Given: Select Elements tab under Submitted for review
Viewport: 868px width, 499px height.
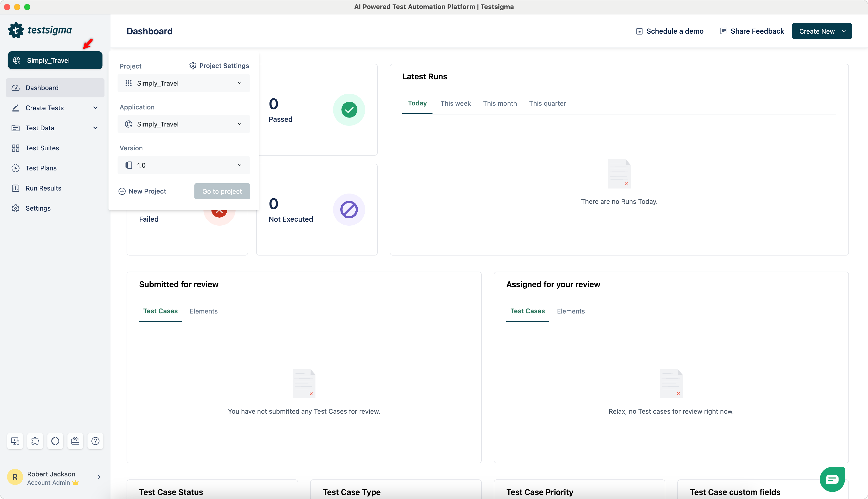Looking at the screenshot, I should (204, 311).
